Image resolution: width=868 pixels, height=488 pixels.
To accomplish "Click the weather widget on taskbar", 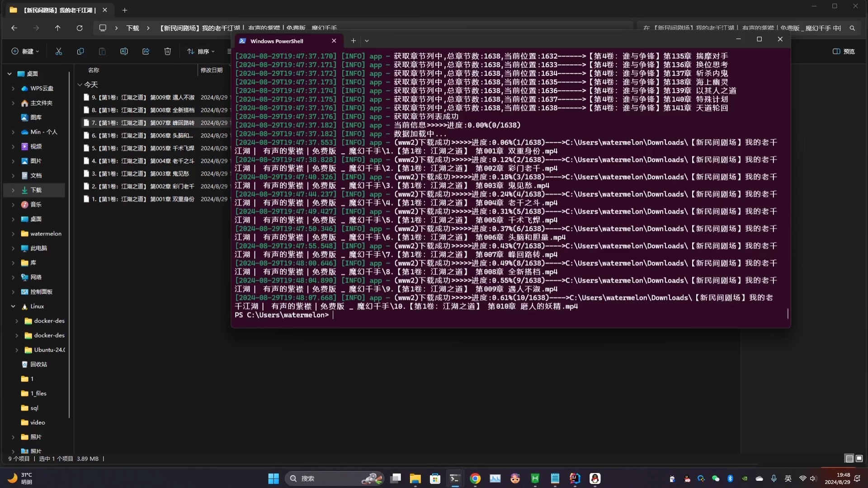I will (x=20, y=479).
